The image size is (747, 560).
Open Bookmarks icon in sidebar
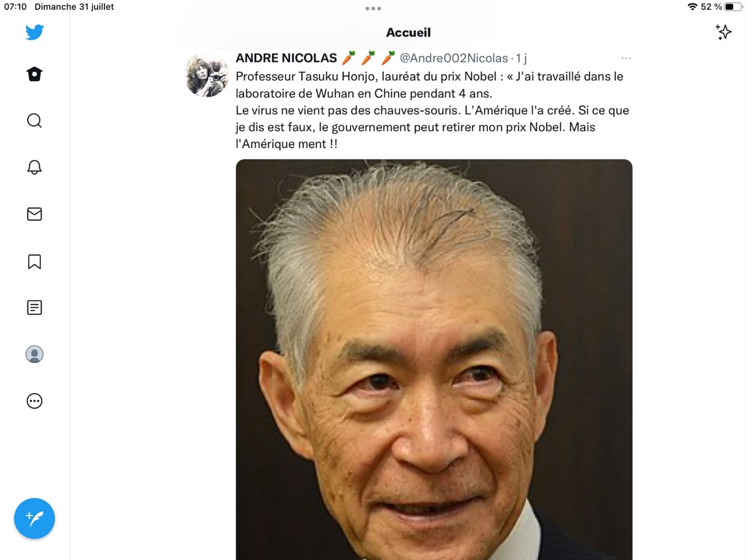[34, 261]
